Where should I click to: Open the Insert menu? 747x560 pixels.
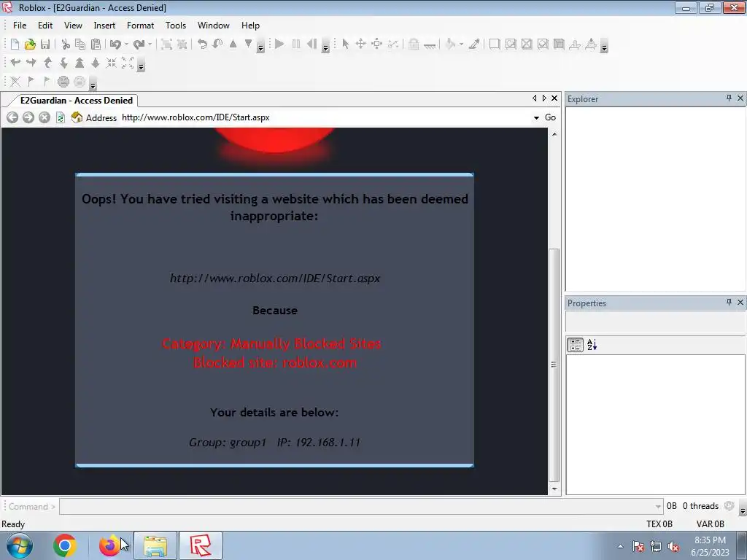pyautogui.click(x=104, y=26)
